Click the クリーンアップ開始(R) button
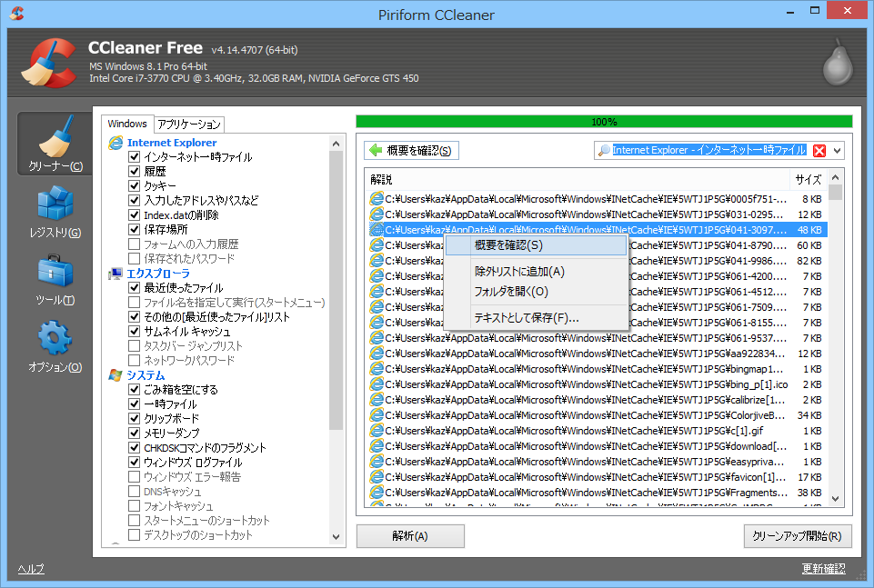The image size is (874, 588). 797,536
